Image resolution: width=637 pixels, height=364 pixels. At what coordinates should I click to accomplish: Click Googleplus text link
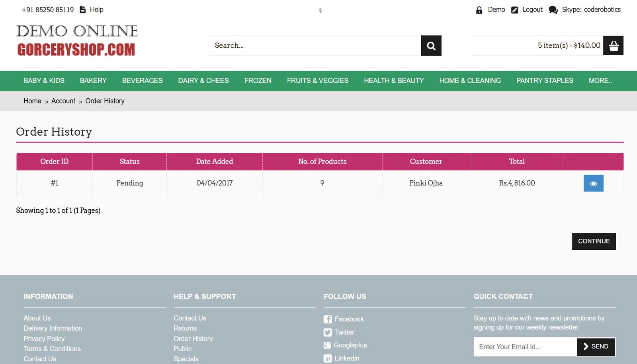[x=350, y=345]
